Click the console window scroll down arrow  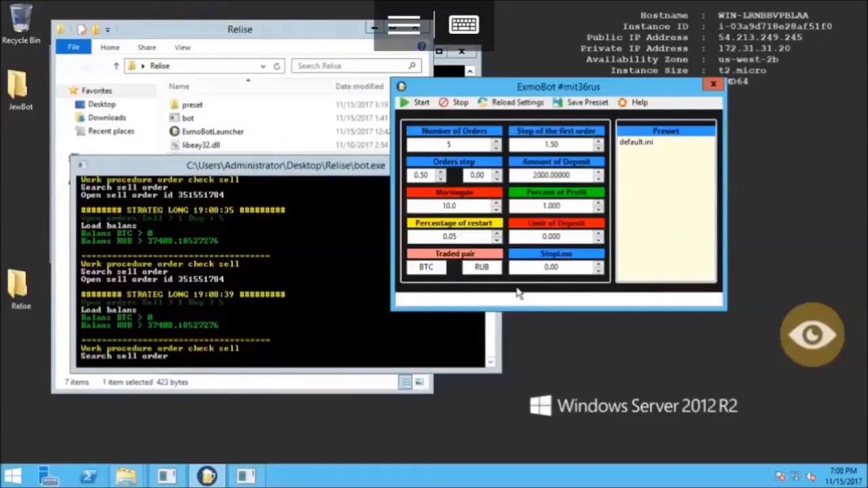click(x=490, y=363)
